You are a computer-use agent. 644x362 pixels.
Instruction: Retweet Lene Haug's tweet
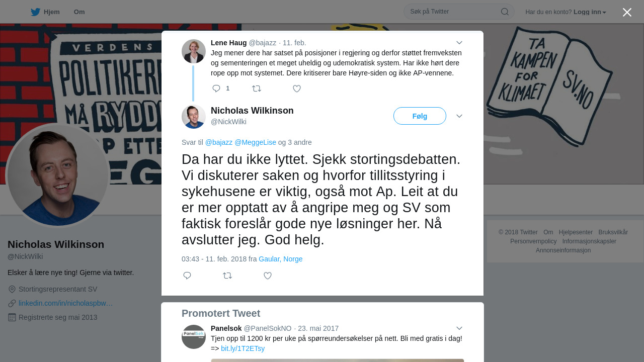click(x=257, y=88)
